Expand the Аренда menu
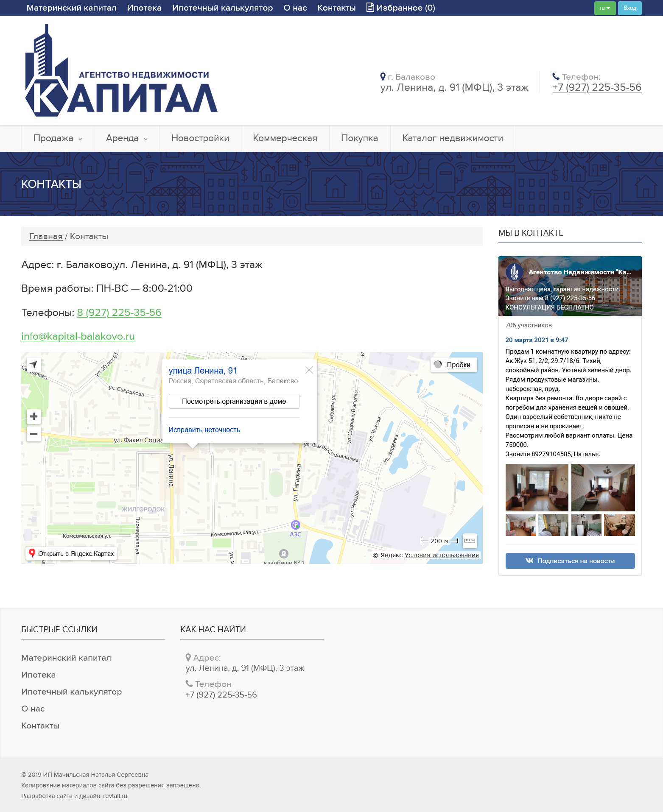Viewport: 663px width, 812px height. click(126, 139)
